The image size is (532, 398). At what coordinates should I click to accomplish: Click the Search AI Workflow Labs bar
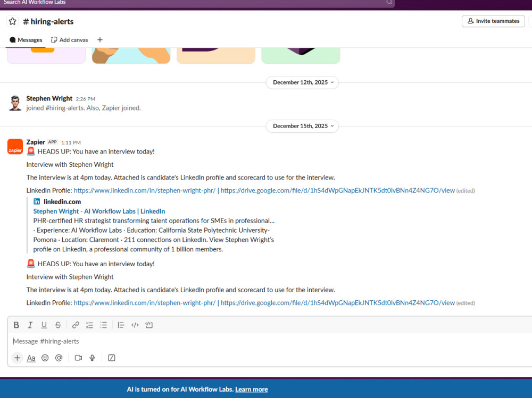(x=197, y=3)
